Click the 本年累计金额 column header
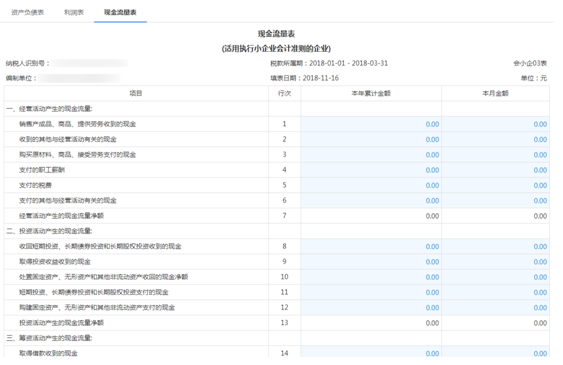Screen dimensions: 563x365 (371, 93)
